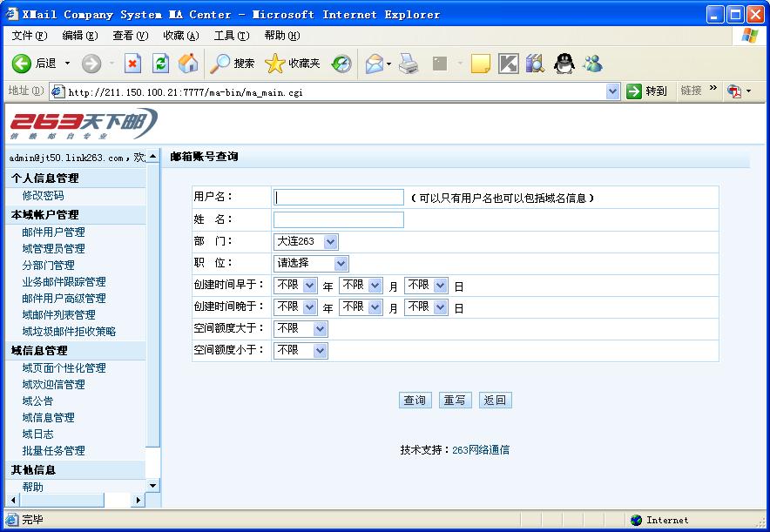The width and height of the screenshot is (770, 532).
Task: Open the 查看(V) menu
Action: [x=130, y=36]
